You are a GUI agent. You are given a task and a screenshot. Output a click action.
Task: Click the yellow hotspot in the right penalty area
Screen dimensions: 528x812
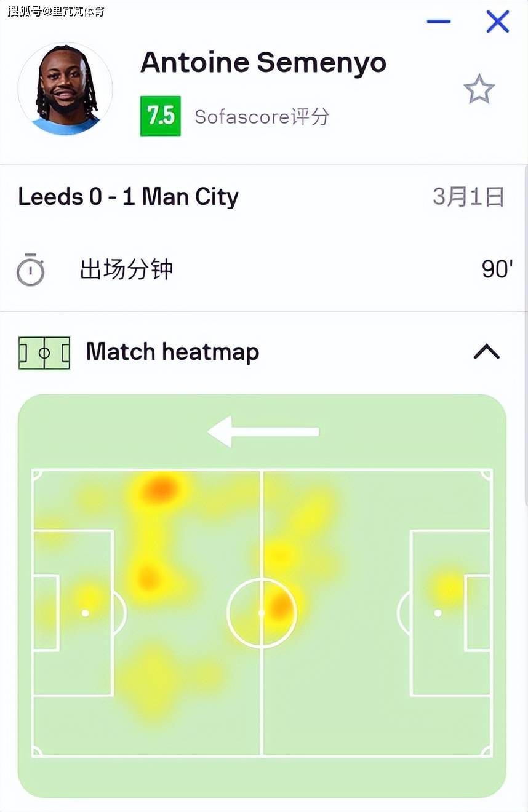point(448,587)
